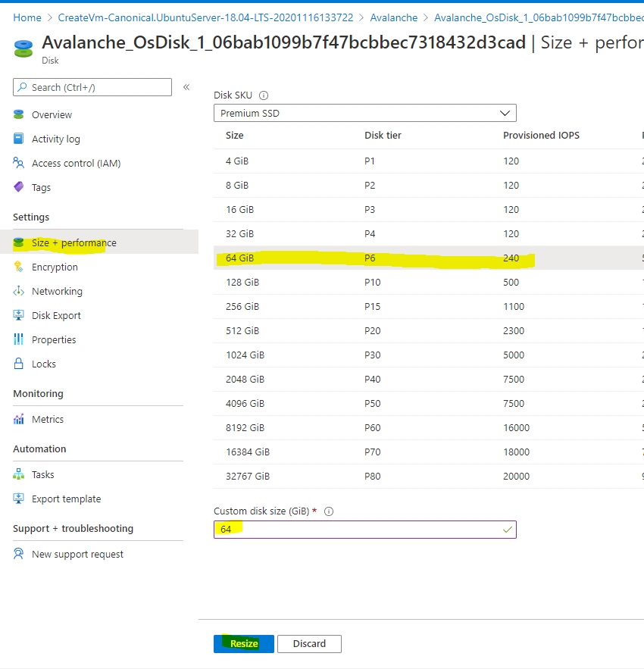Open the Properties menu item

click(54, 339)
